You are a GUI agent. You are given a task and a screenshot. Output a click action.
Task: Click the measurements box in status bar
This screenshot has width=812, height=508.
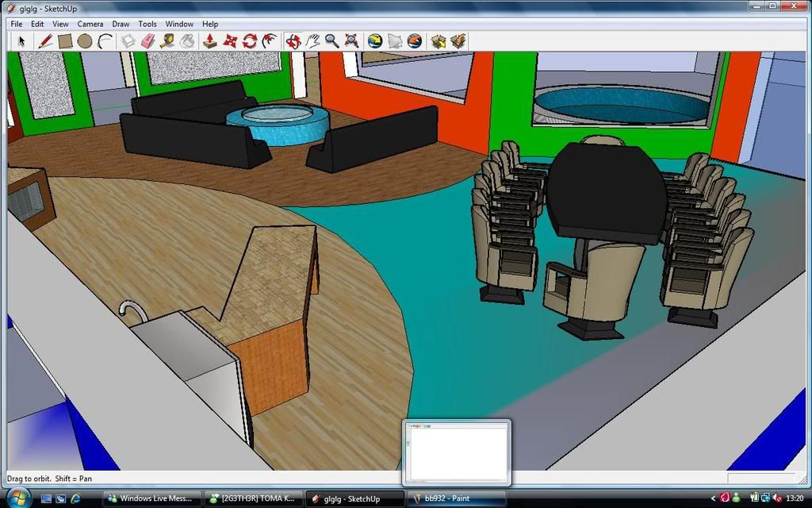(x=760, y=478)
